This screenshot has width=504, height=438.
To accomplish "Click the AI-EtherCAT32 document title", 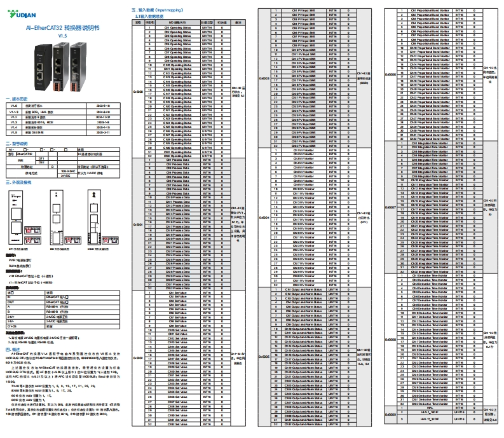I will coord(62,29).
